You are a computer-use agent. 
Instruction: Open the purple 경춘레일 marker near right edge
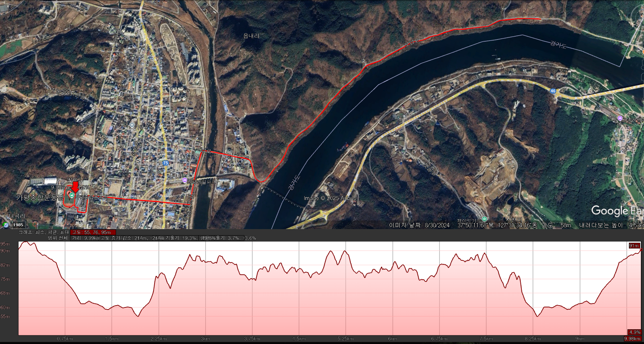620,118
